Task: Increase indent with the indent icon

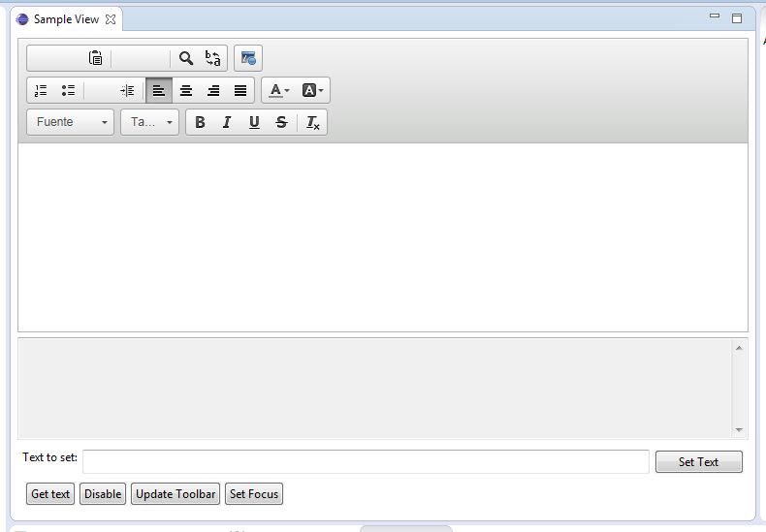Action: click(x=127, y=90)
